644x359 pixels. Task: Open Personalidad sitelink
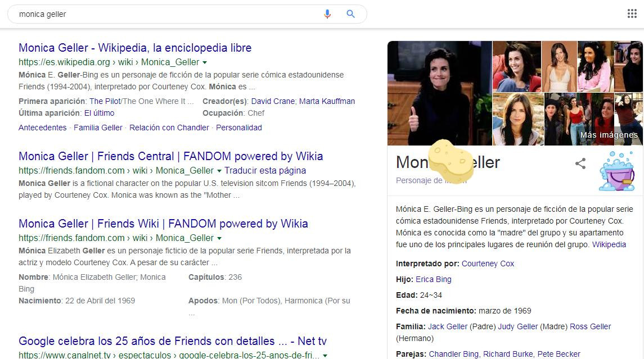coord(239,128)
